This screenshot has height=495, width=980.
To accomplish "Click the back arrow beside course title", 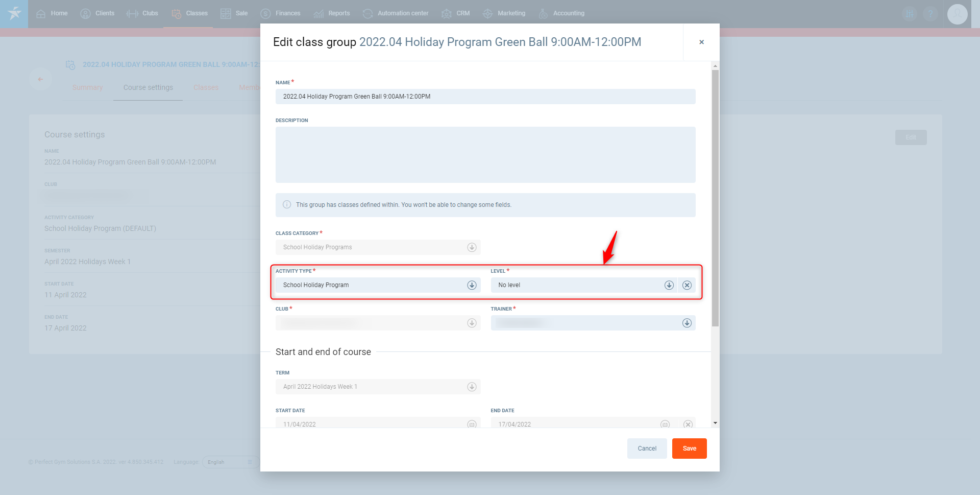I will point(40,79).
